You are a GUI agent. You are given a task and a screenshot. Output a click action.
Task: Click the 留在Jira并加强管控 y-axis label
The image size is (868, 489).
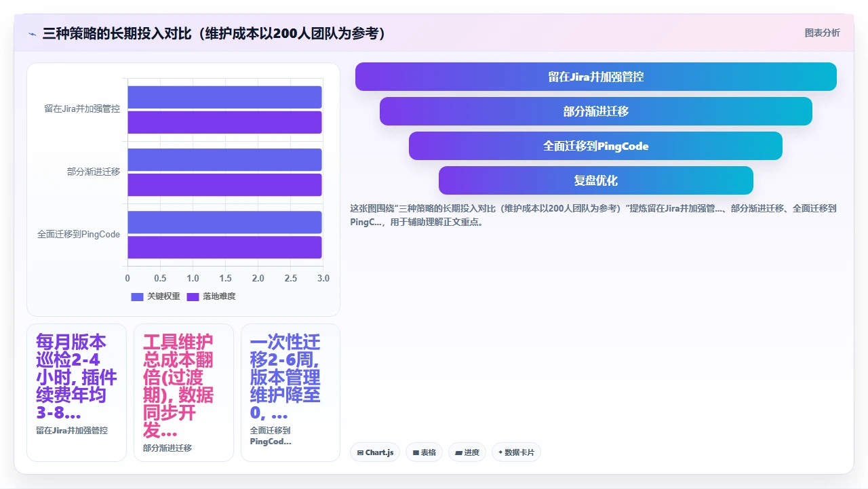[82, 109]
